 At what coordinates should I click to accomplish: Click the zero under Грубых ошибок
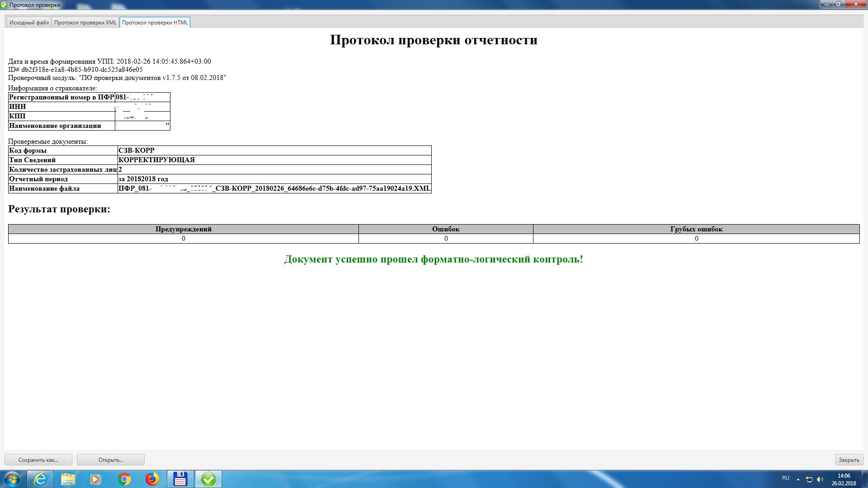696,239
